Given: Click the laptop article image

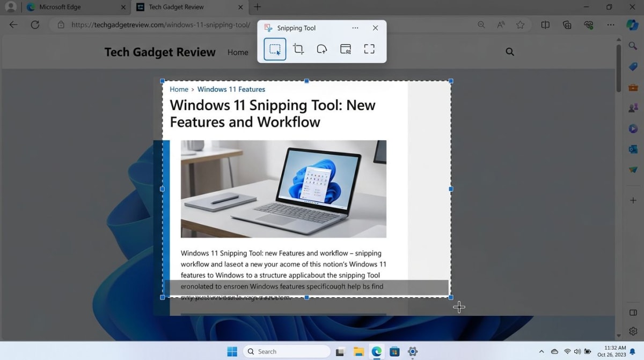Looking at the screenshot, I should [283, 189].
